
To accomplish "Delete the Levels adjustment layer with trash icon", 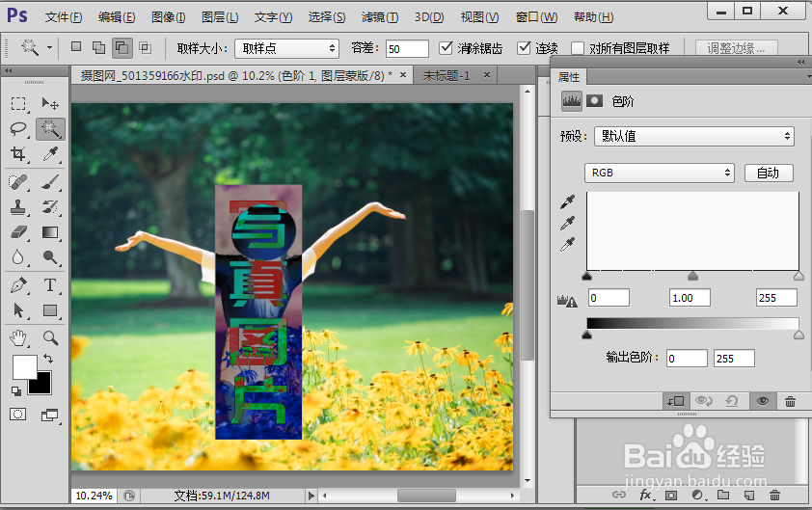I will click(790, 401).
